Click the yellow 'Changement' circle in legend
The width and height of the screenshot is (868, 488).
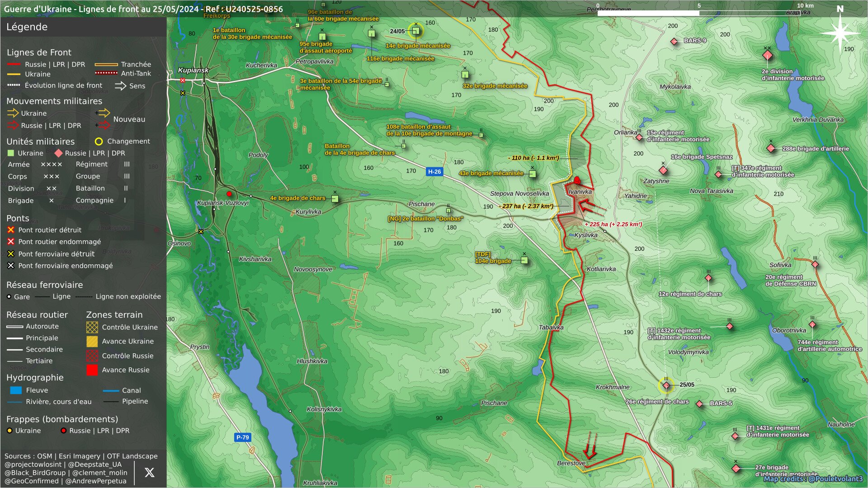click(99, 141)
